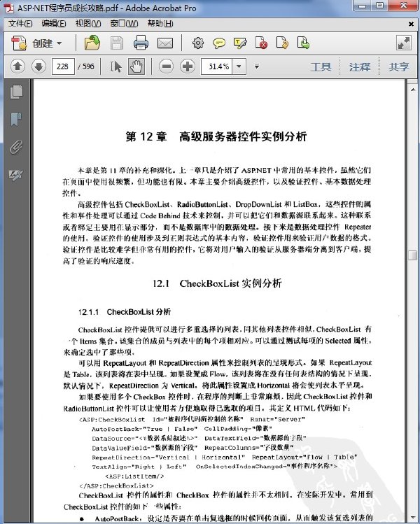Click the Create PDF icon
This screenshot has height=524, width=420.
[x=19, y=43]
